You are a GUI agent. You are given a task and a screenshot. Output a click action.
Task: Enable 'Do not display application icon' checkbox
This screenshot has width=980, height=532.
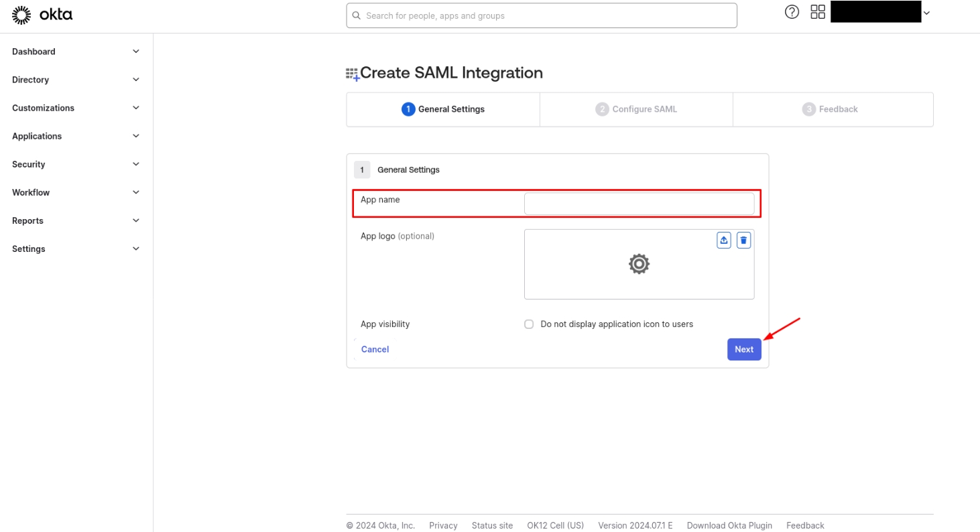(529, 324)
